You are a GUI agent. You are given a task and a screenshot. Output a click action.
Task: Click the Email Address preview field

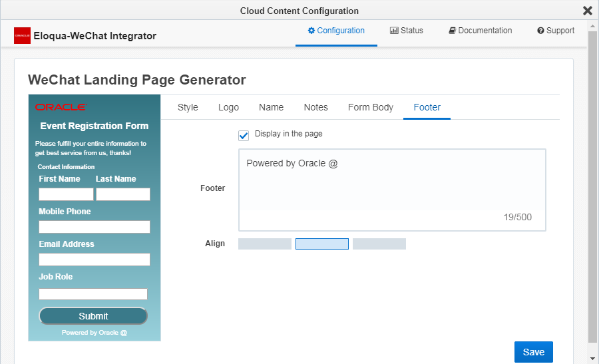tap(95, 260)
